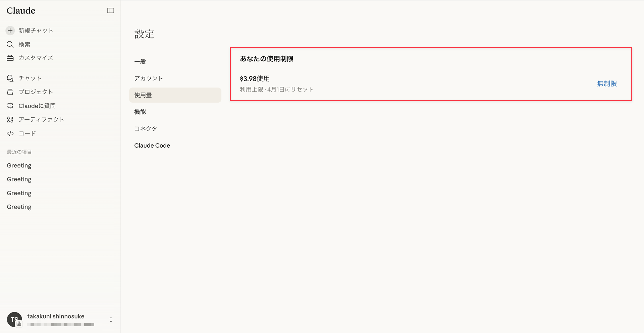Start a 新規チャット from the sidebar
Viewport: 644px width, 333px height.
(36, 31)
